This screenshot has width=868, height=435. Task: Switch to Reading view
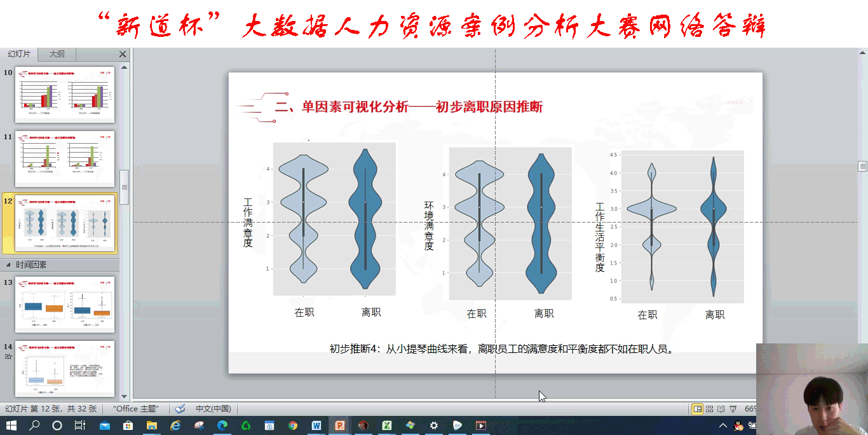(x=721, y=409)
